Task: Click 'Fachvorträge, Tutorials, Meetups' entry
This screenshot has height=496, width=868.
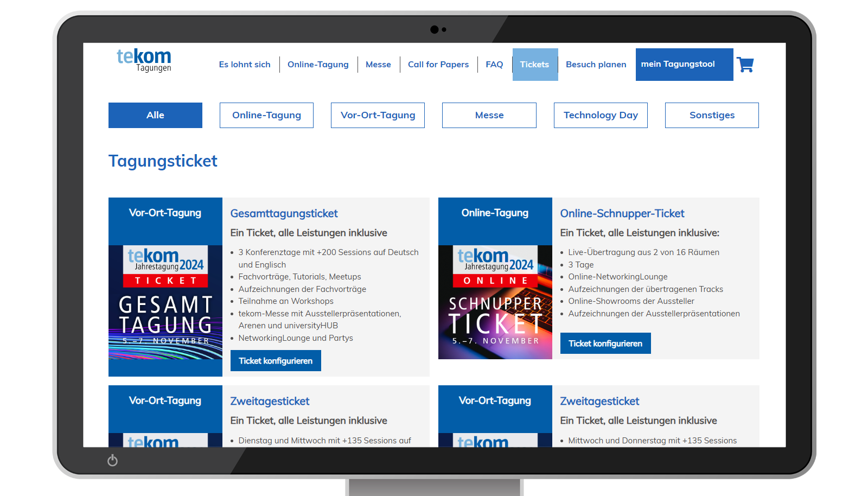Action: tap(299, 277)
